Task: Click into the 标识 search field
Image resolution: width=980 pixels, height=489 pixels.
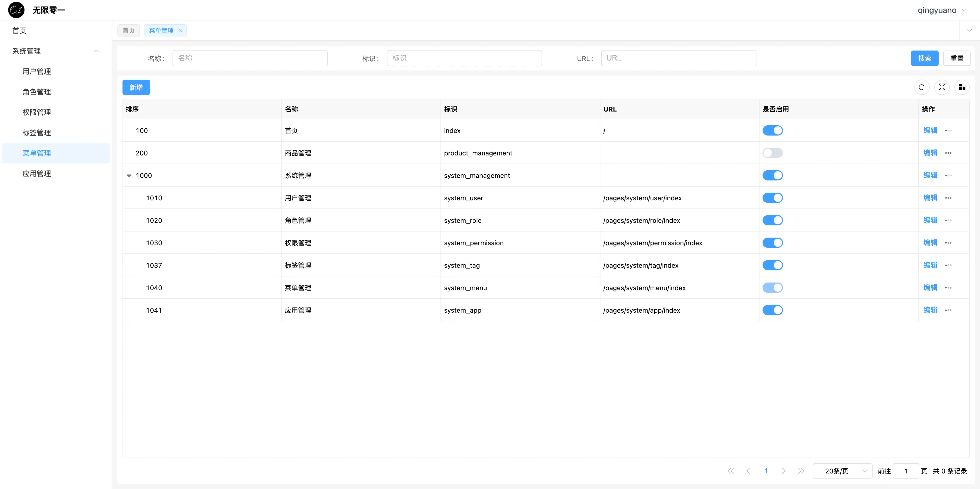Action: pos(464,58)
